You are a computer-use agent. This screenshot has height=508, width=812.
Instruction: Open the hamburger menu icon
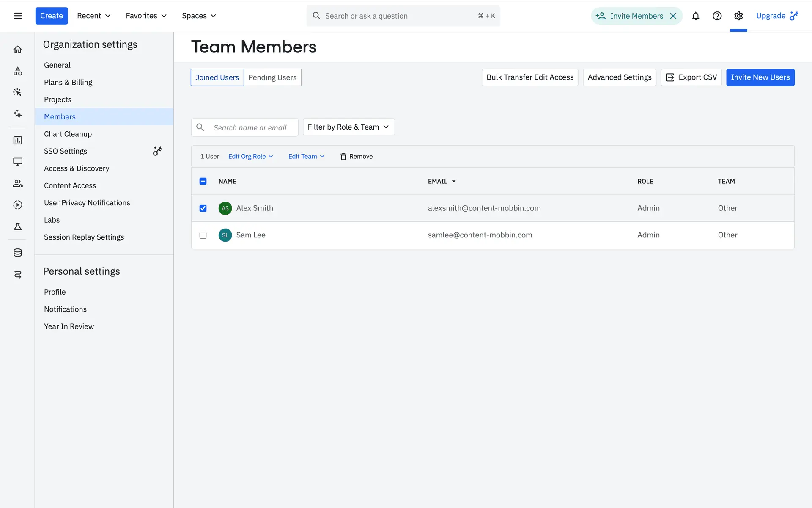18,16
